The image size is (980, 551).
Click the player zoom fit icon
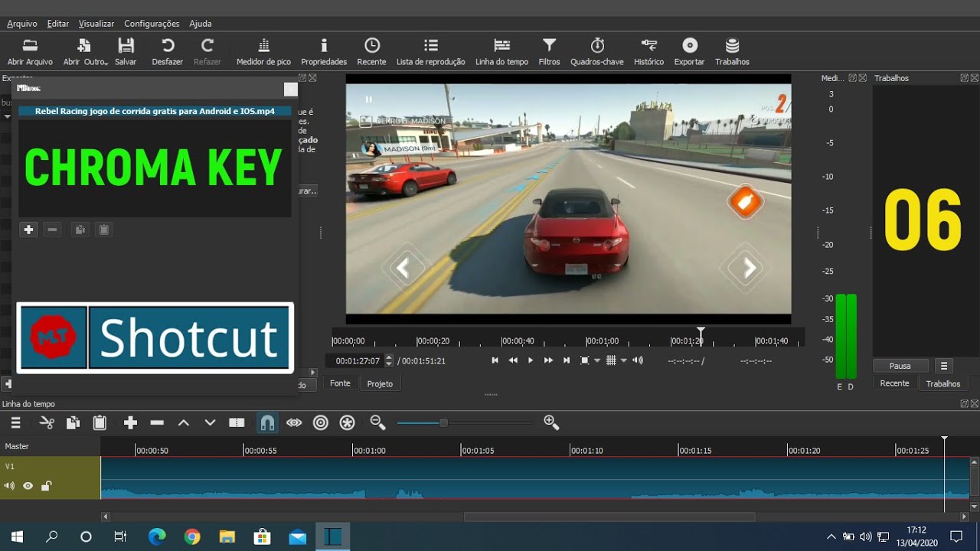coord(585,360)
